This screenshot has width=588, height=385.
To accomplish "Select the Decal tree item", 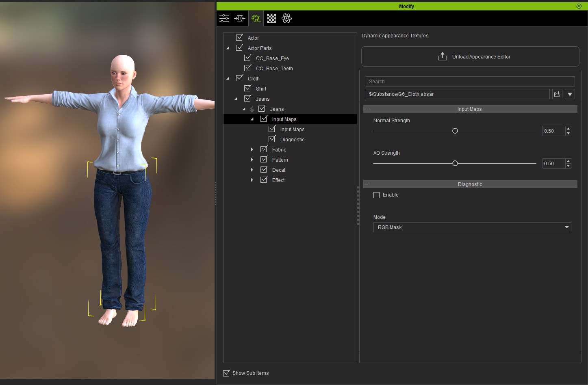I will point(279,170).
